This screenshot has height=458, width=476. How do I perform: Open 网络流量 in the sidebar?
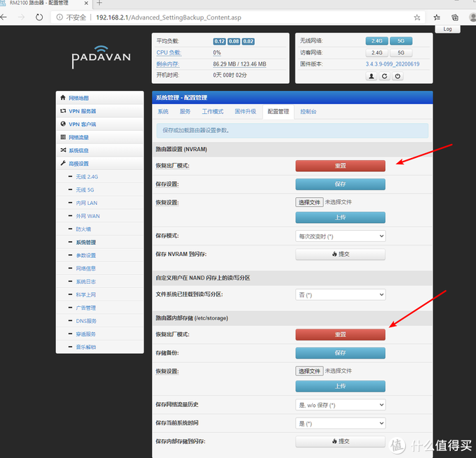[x=78, y=137]
